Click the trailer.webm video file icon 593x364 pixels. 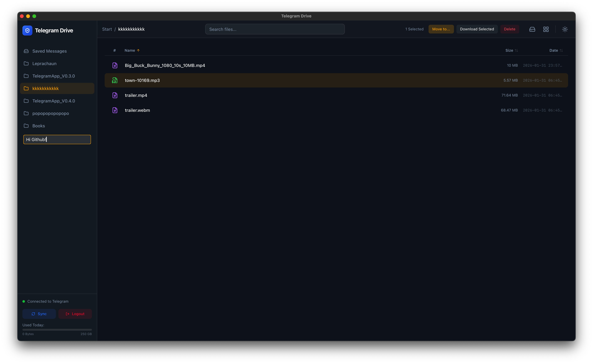coord(115,110)
